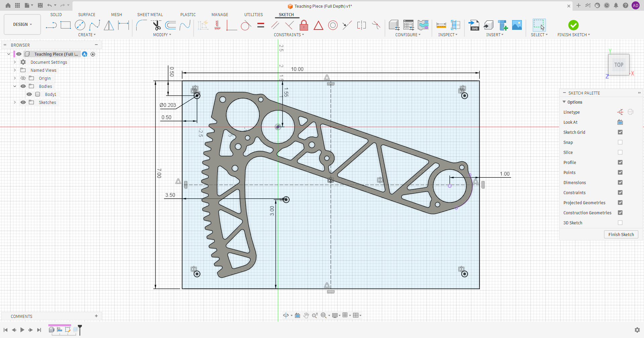Viewport: 644px width, 338px height.
Task: Open the INSPECT dropdown menu
Action: [448, 35]
